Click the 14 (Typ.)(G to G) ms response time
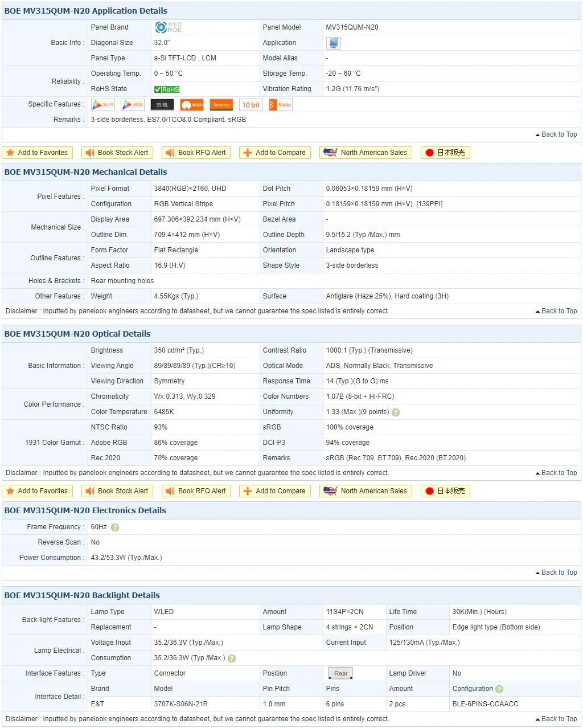 pyautogui.click(x=358, y=381)
